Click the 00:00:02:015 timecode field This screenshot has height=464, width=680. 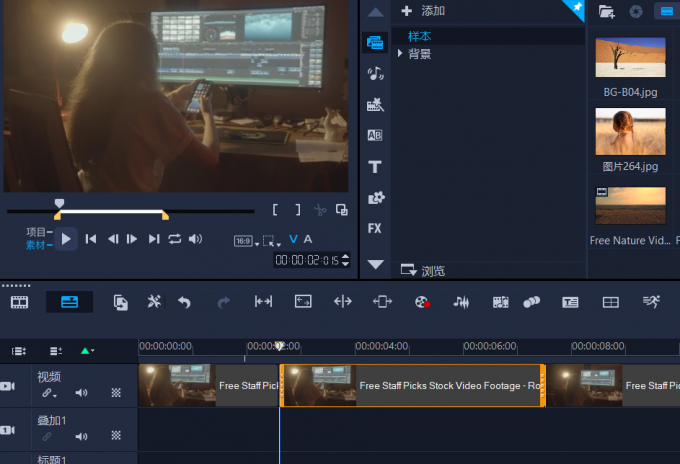[x=307, y=260]
